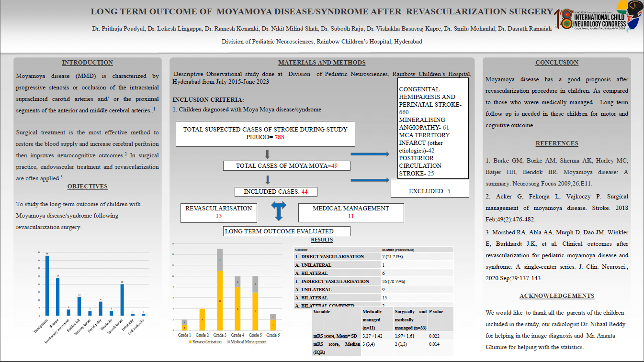The width and height of the screenshot is (644, 362).
Task: Click the Revascularisation 33 box
Action: pos(218,212)
